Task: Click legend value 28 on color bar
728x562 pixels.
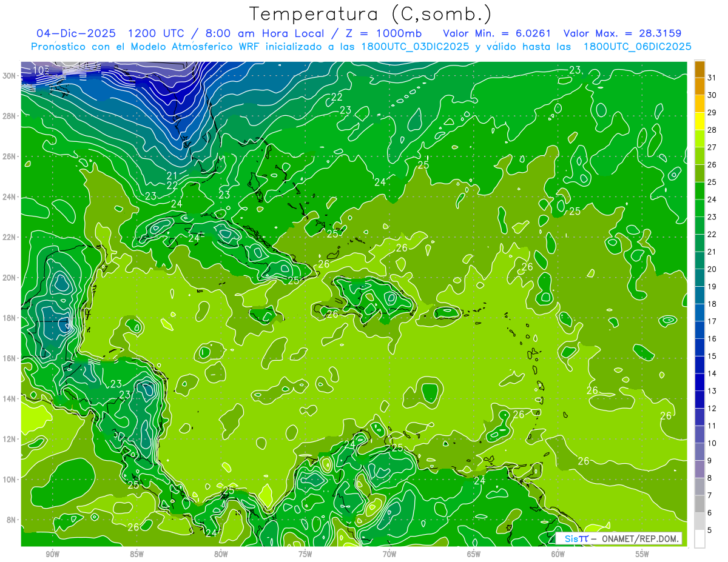Action: click(712, 130)
